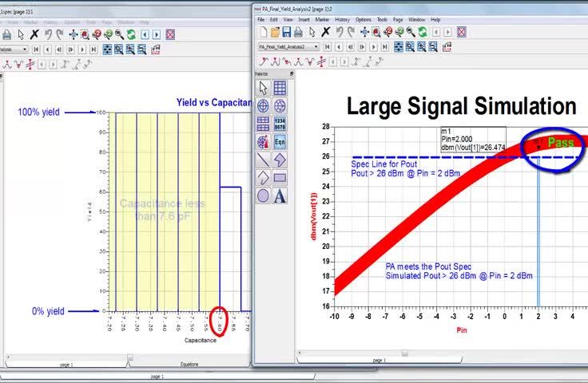Click the delta line marker icon in right window

coord(321,61)
